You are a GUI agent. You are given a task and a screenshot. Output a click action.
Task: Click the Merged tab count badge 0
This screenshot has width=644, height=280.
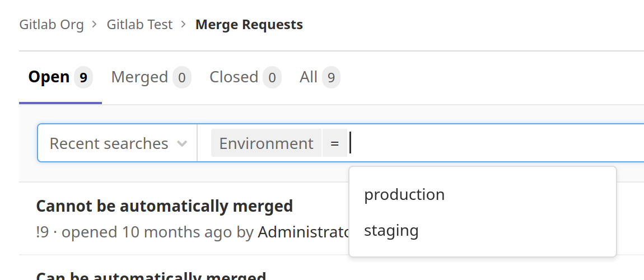tap(182, 77)
